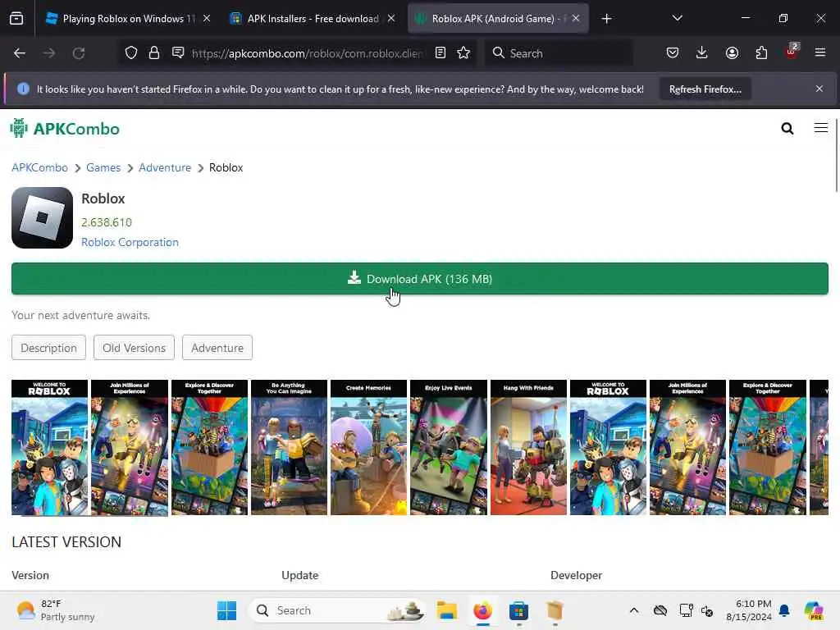Open Microsoft Store from taskbar
Screen dimensions: 840x630
pyautogui.click(x=518, y=610)
